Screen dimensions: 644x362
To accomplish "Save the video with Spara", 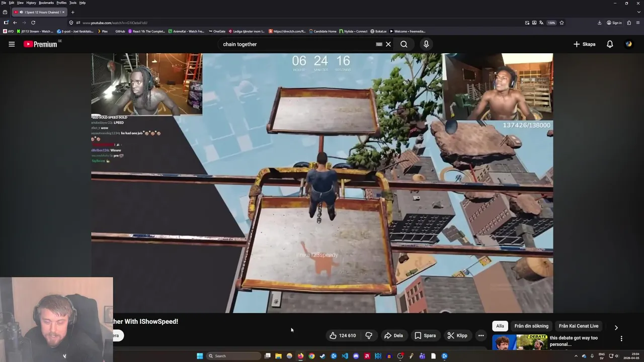I will [x=425, y=335].
